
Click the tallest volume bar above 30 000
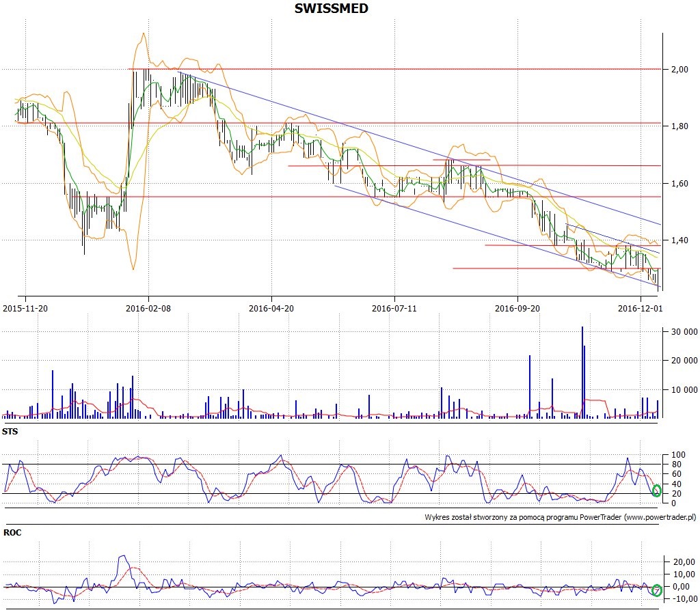coord(582,372)
